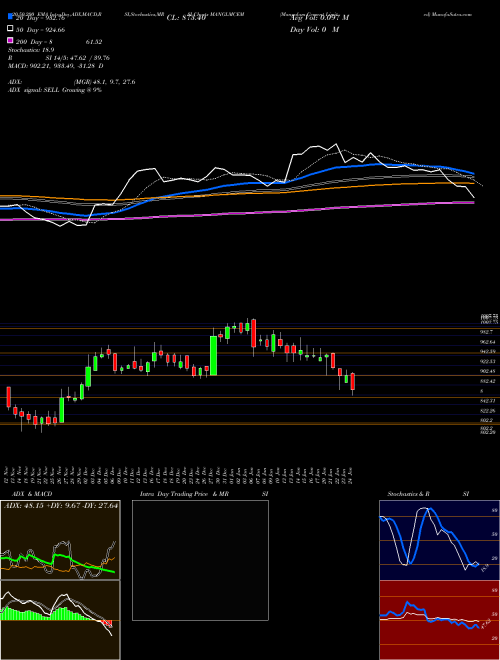Click the 'Day Vol: 0 M' label
The image size is (500, 660).
pyautogui.click(x=314, y=29)
